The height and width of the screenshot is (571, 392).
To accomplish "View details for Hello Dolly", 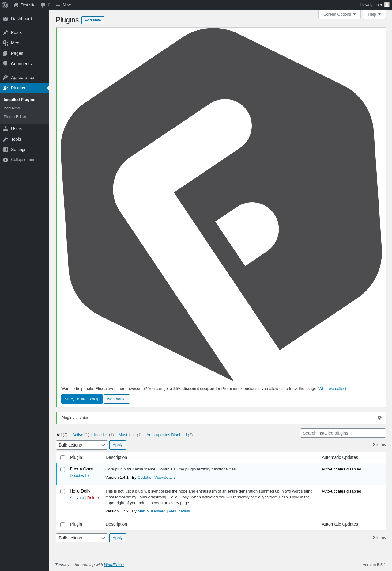I will click(179, 511).
